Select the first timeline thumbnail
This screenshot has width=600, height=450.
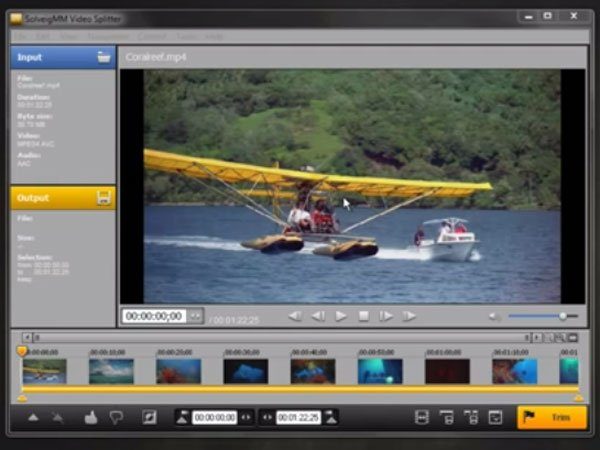coord(44,371)
